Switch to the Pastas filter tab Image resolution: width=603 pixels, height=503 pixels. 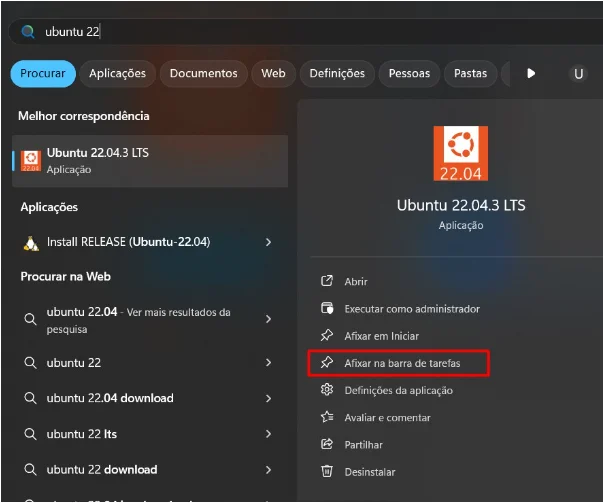470,73
